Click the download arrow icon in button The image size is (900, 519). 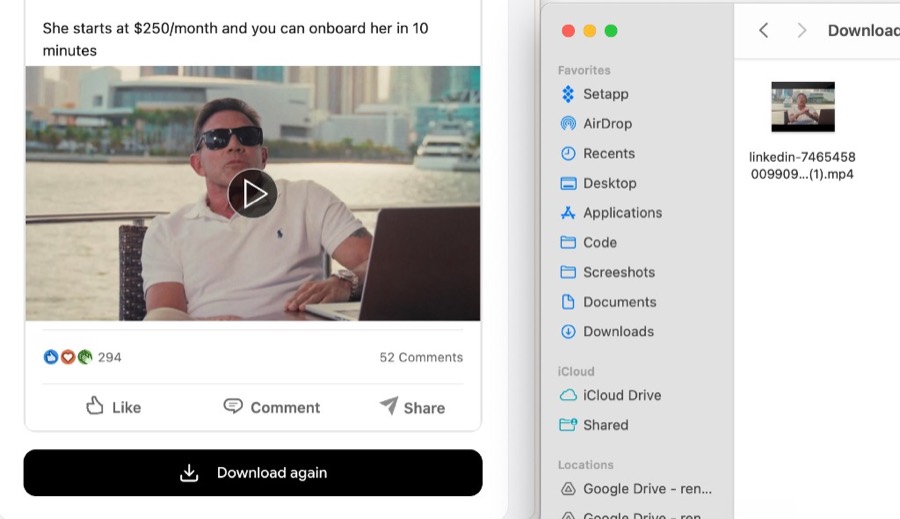pos(189,472)
